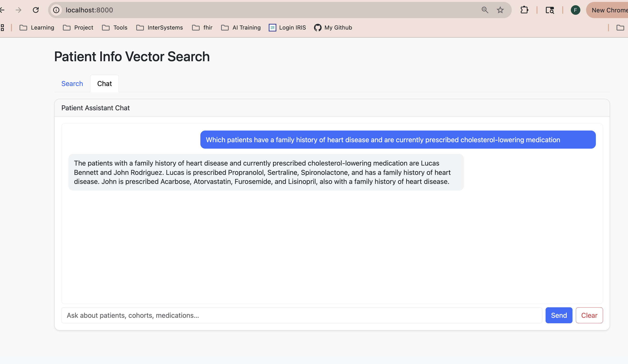The image size is (628, 364).
Task: Expand the InterSystems bookmarks folder
Action: pyautogui.click(x=159, y=28)
